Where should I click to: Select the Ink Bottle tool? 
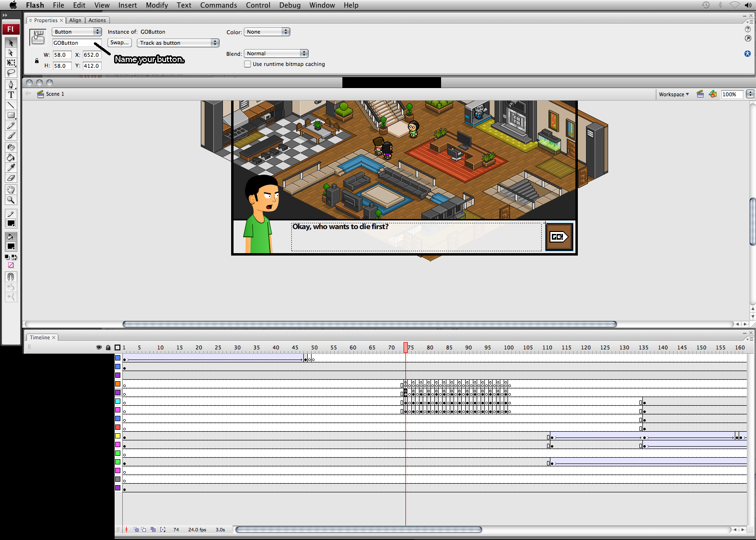tap(11, 147)
